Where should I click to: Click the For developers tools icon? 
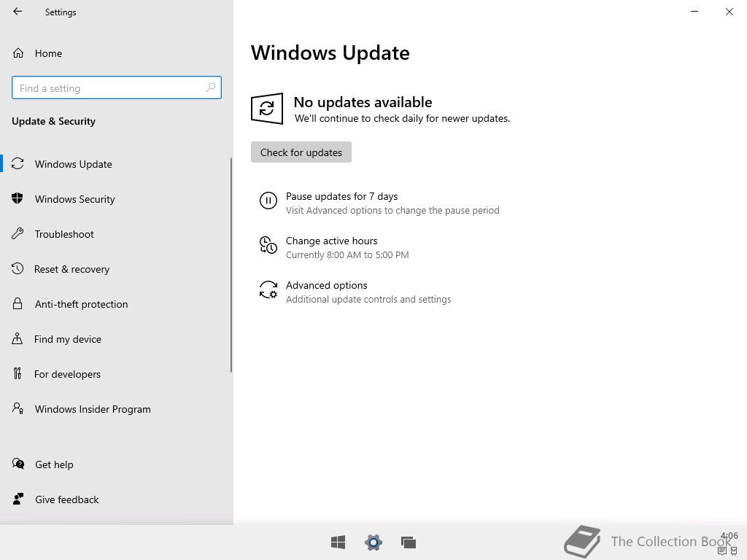pos(18,374)
